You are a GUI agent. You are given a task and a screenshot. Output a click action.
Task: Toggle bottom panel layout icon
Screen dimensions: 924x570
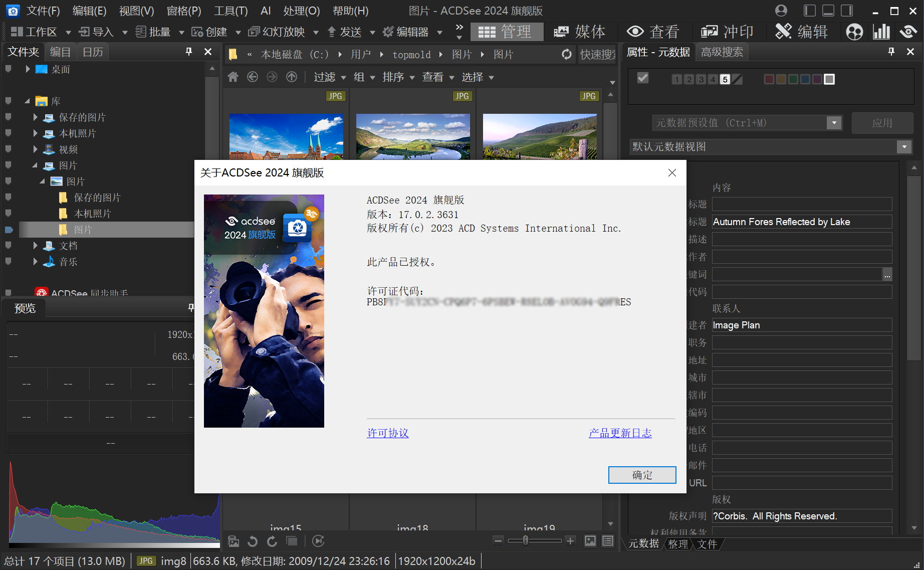(x=828, y=11)
